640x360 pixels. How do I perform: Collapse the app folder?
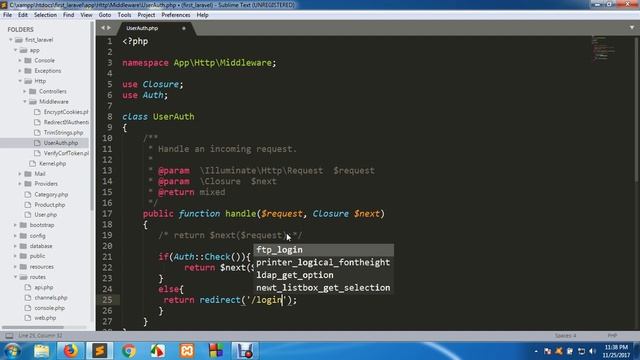tap(16, 50)
